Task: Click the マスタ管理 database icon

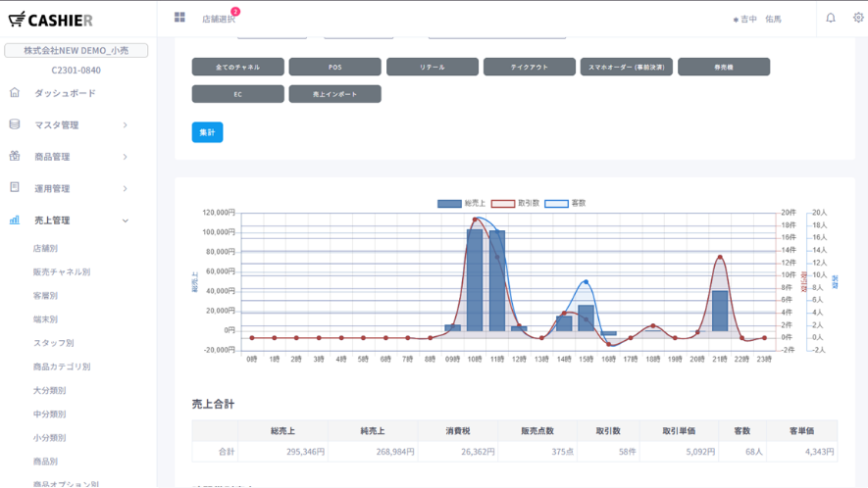Action: tap(15, 124)
